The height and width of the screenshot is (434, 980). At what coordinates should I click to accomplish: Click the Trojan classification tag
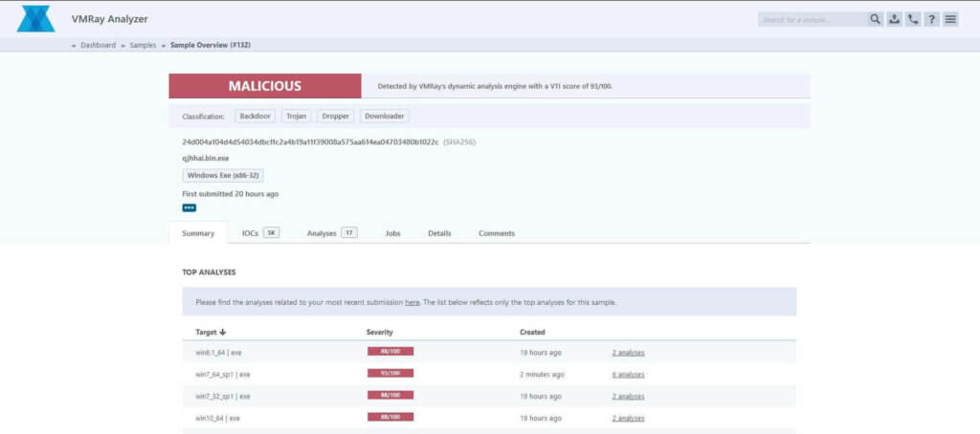tap(297, 117)
